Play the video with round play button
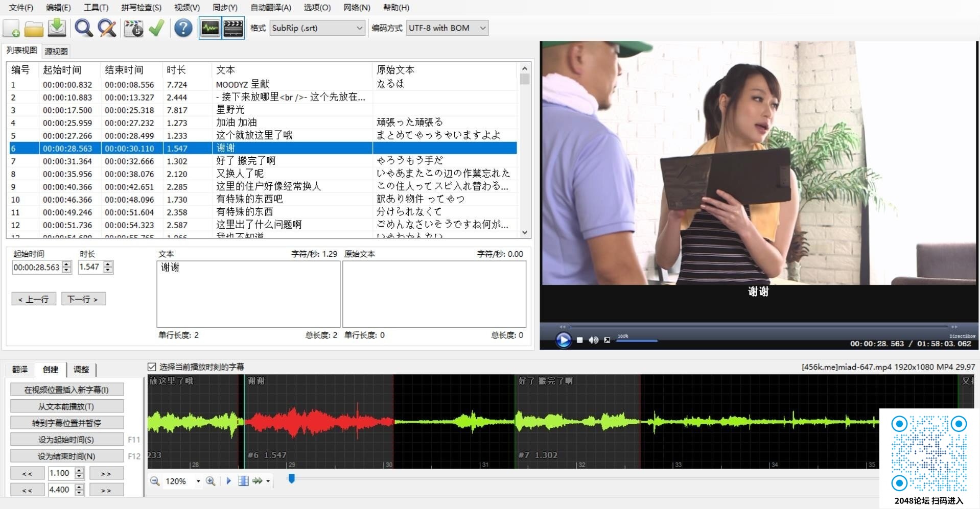The width and height of the screenshot is (980, 509). pos(563,340)
